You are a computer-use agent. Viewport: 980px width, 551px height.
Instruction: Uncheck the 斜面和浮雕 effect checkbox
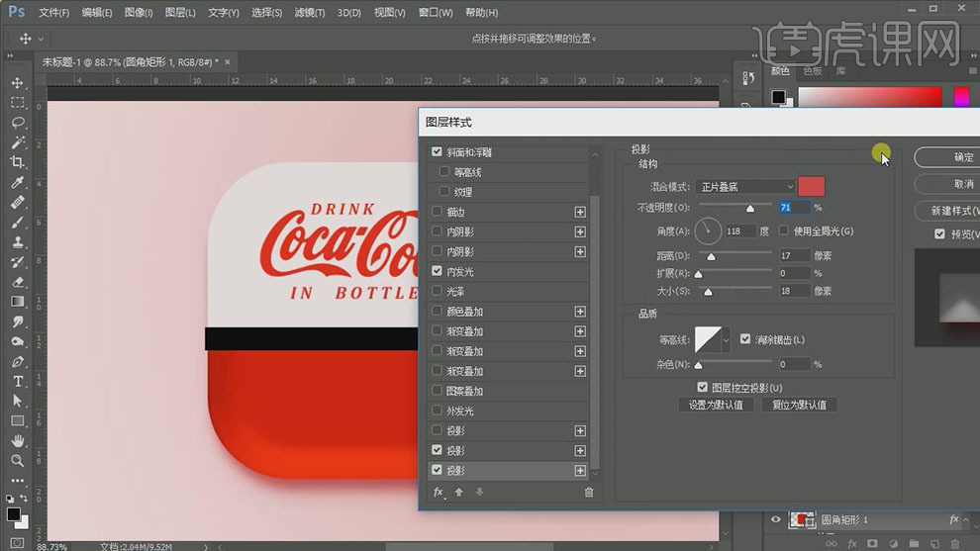(x=438, y=152)
